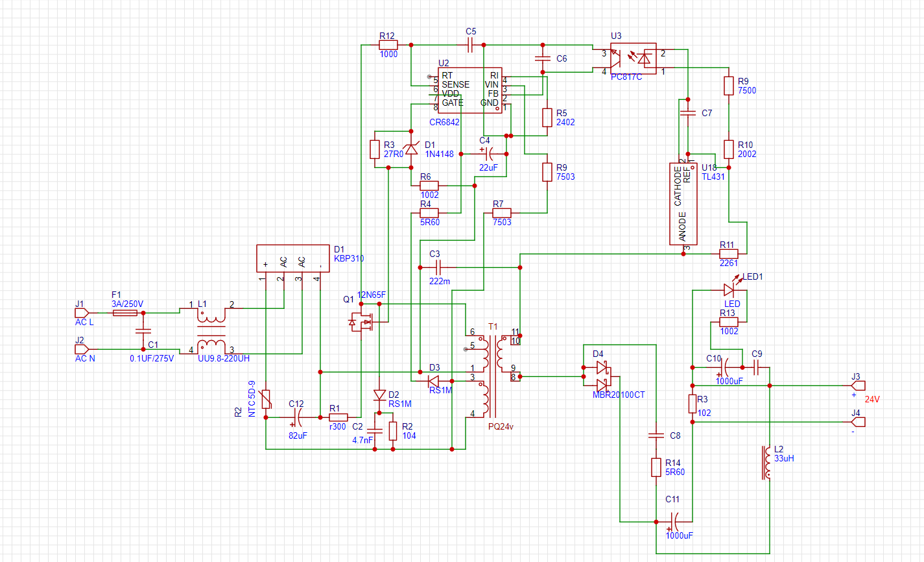Click the R6 resistor symbol
Image resolution: width=924 pixels, height=562 pixels.
tap(429, 186)
